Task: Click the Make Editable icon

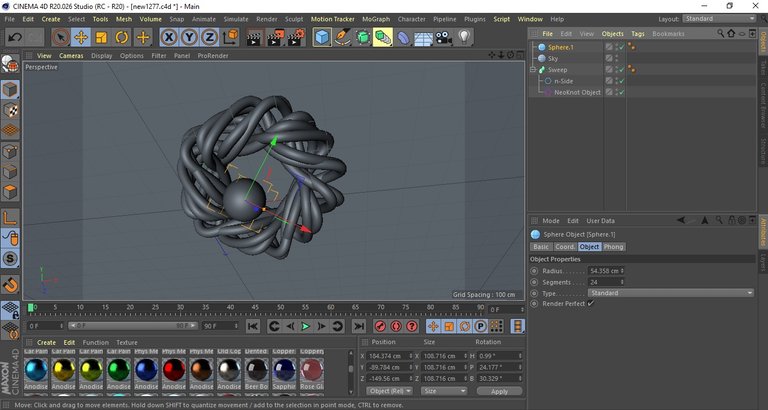Action: (10, 64)
